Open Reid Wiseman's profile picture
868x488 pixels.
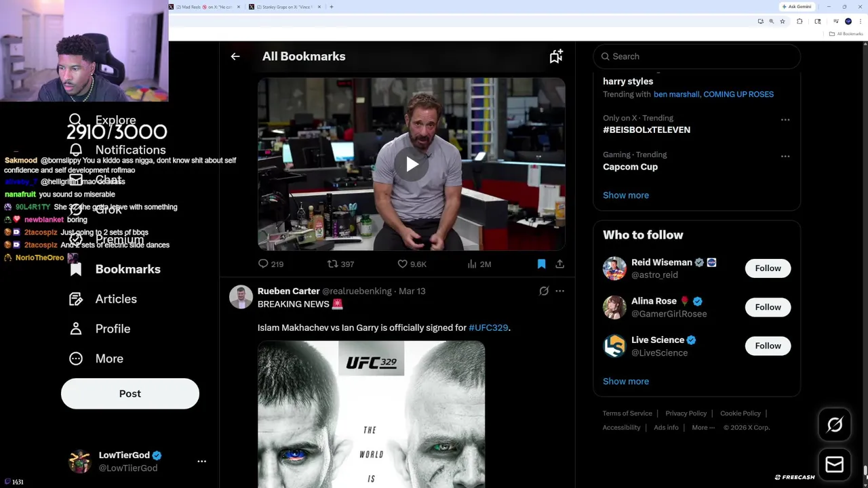point(614,268)
